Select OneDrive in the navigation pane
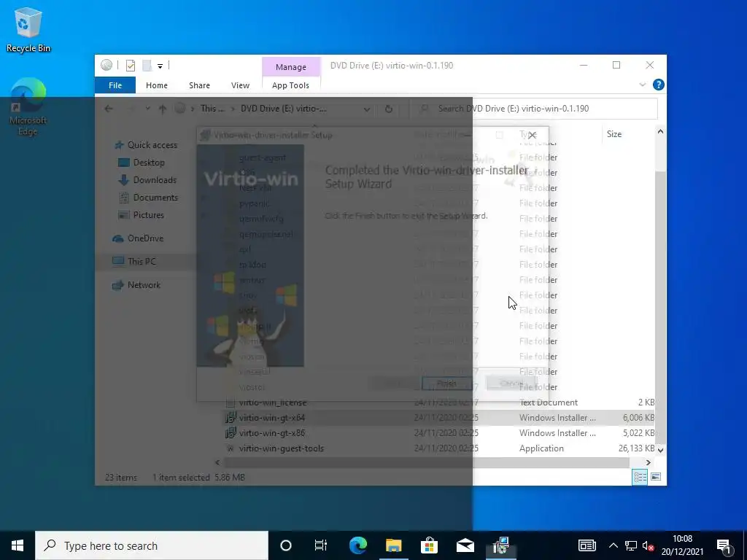 pyautogui.click(x=139, y=238)
